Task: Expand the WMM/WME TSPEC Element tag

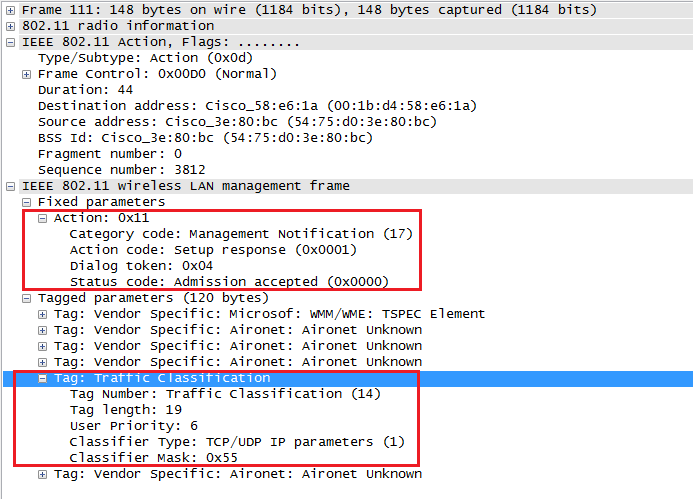Action: (43, 314)
